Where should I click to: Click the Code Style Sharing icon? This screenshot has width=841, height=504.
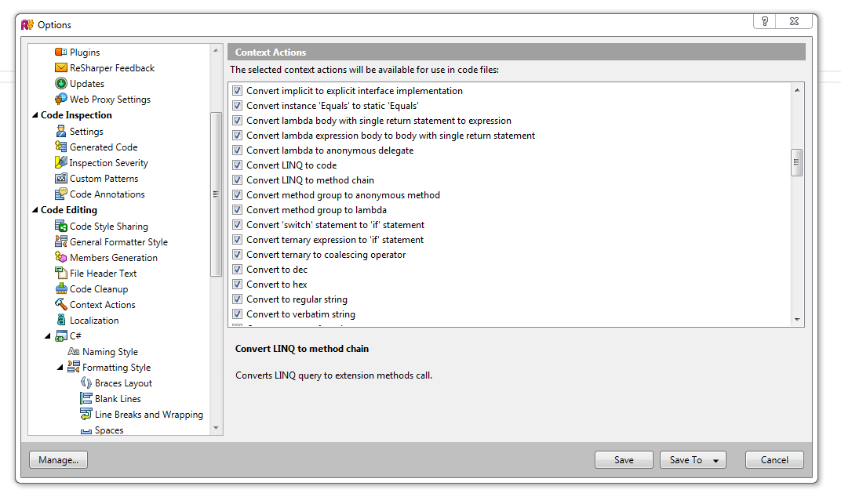point(60,226)
